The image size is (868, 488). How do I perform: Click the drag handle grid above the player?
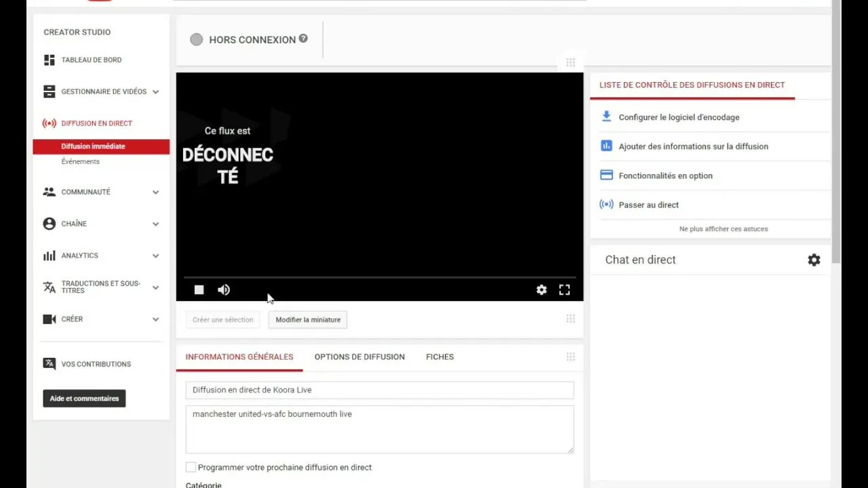pos(570,62)
